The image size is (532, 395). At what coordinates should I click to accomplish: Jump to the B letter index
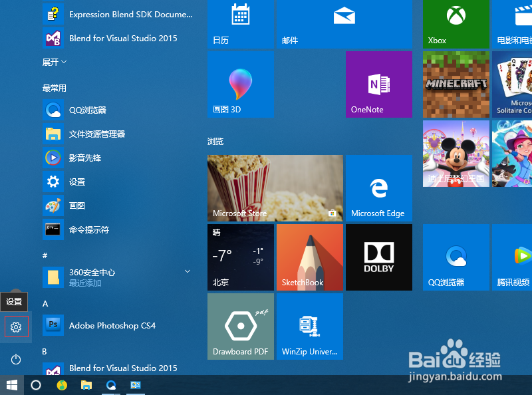[x=45, y=352]
